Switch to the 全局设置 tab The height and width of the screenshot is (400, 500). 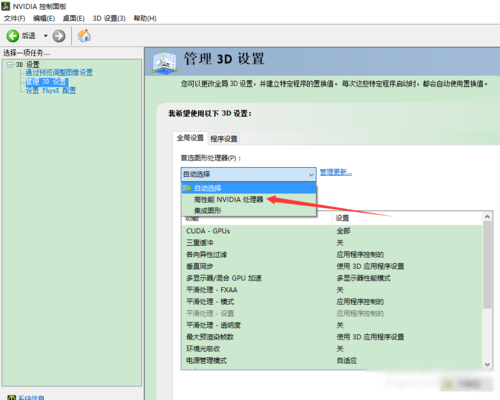(x=190, y=138)
